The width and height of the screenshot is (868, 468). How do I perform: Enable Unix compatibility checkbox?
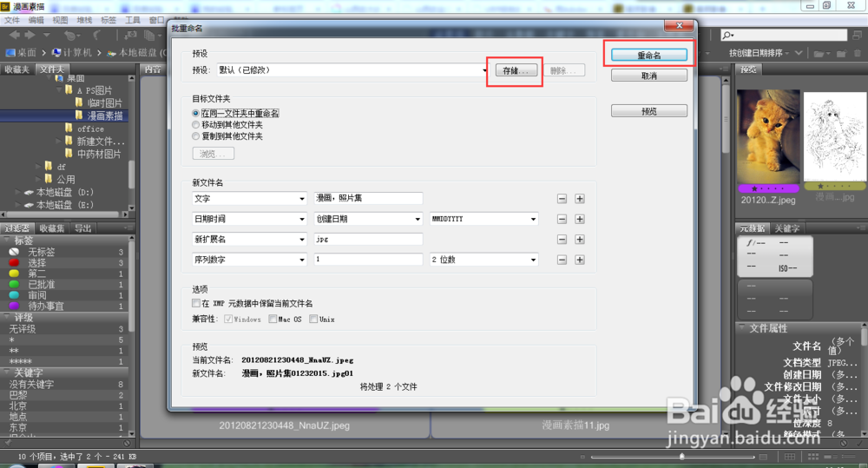tap(313, 319)
